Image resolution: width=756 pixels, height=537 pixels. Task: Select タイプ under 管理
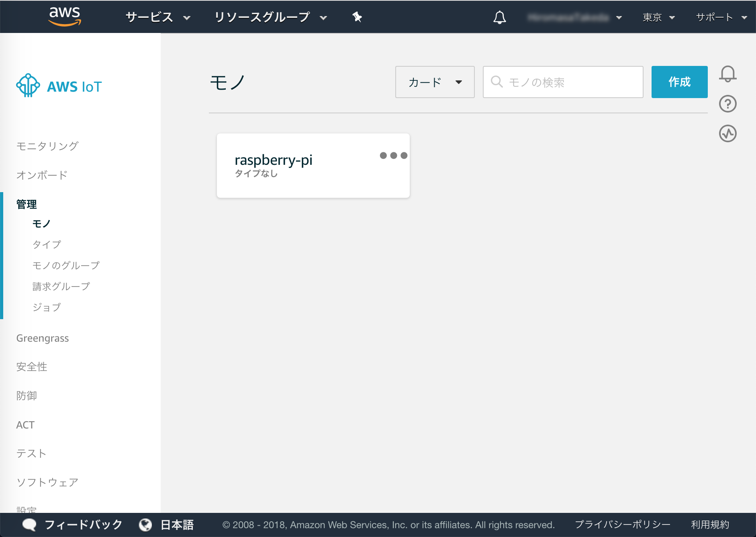pos(47,244)
